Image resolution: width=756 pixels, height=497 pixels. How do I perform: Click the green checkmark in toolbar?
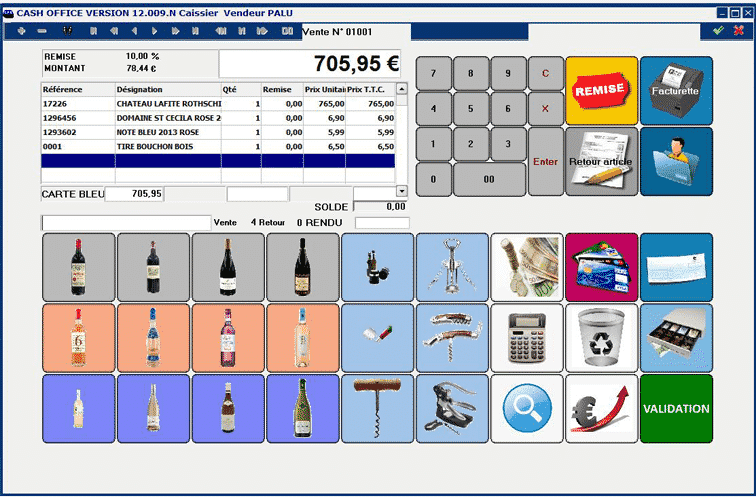click(x=717, y=31)
